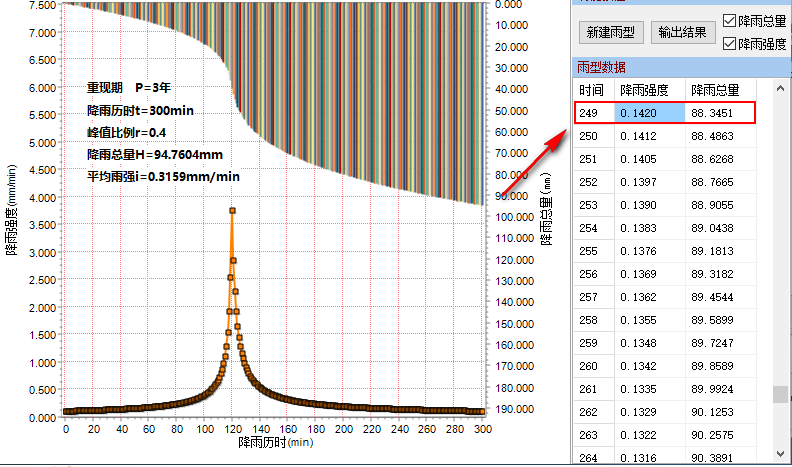Click the 新建雨型 button
Screen dimensions: 792x467
coord(610,32)
